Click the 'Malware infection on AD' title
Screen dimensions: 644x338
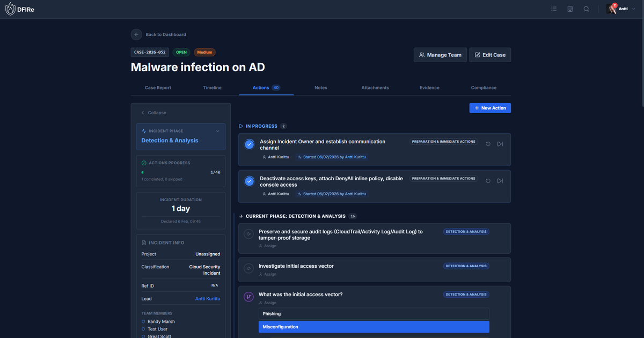tap(198, 67)
